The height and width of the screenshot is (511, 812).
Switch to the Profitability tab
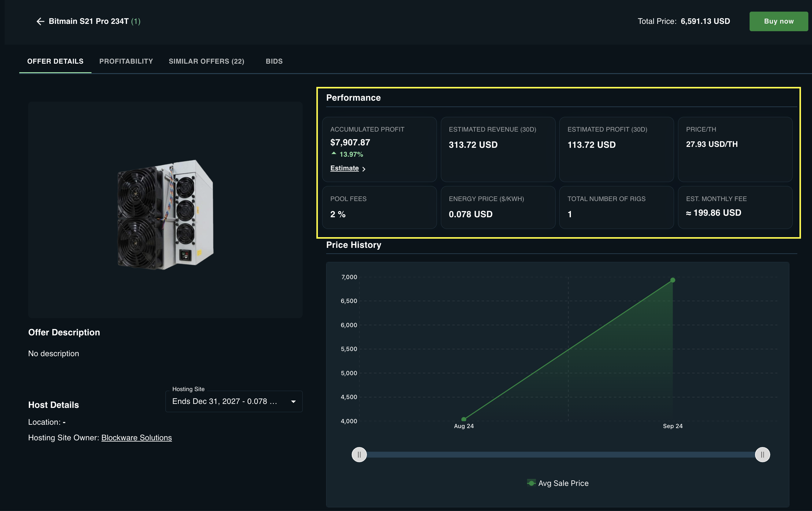coord(126,62)
